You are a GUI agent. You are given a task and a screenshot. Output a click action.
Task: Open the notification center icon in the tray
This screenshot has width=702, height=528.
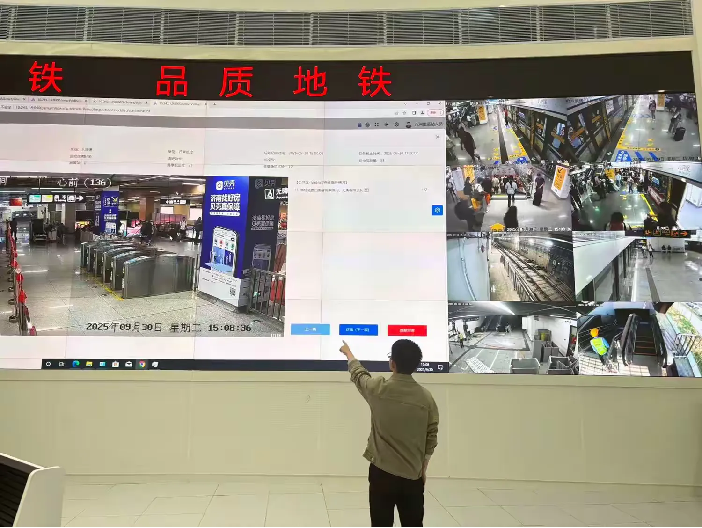441,367
